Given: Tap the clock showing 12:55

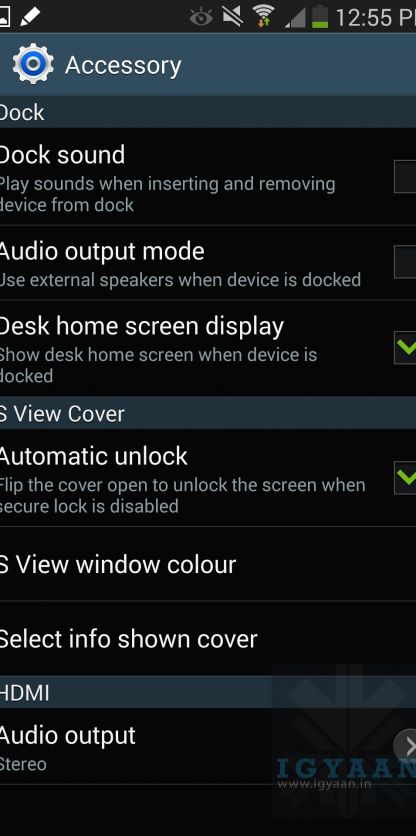Looking at the screenshot, I should click(x=375, y=17).
